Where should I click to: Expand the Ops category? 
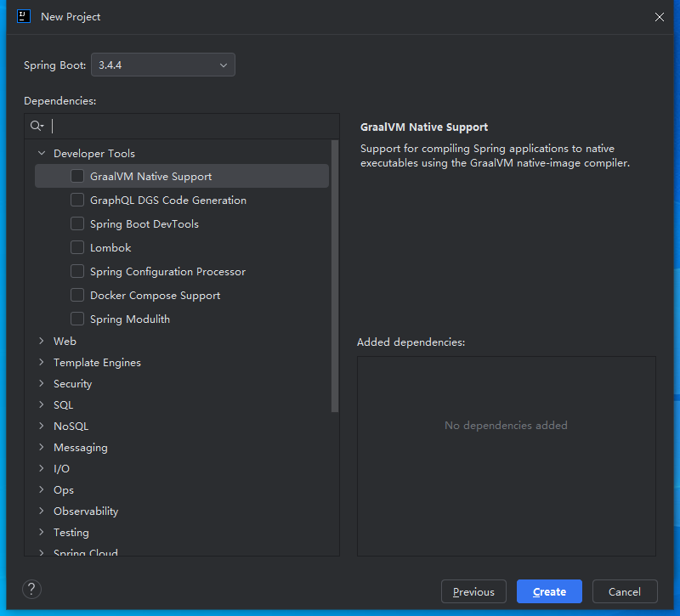42,489
